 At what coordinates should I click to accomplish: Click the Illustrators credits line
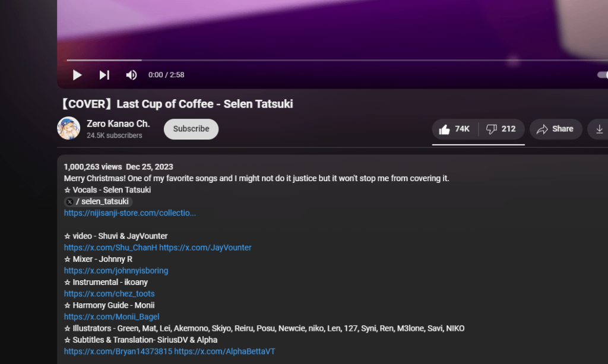(x=264, y=328)
